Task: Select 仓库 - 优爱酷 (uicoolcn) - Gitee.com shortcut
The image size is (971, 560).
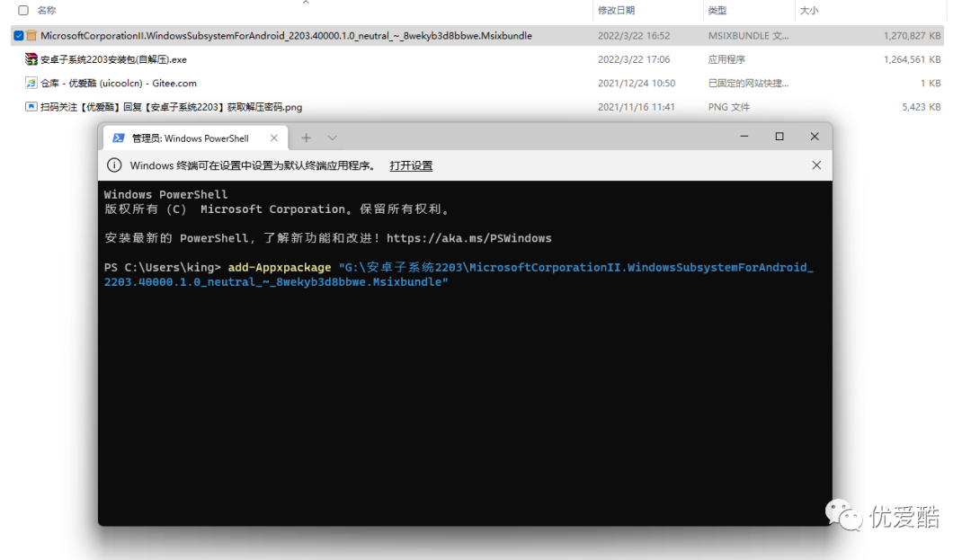Action: [x=119, y=83]
